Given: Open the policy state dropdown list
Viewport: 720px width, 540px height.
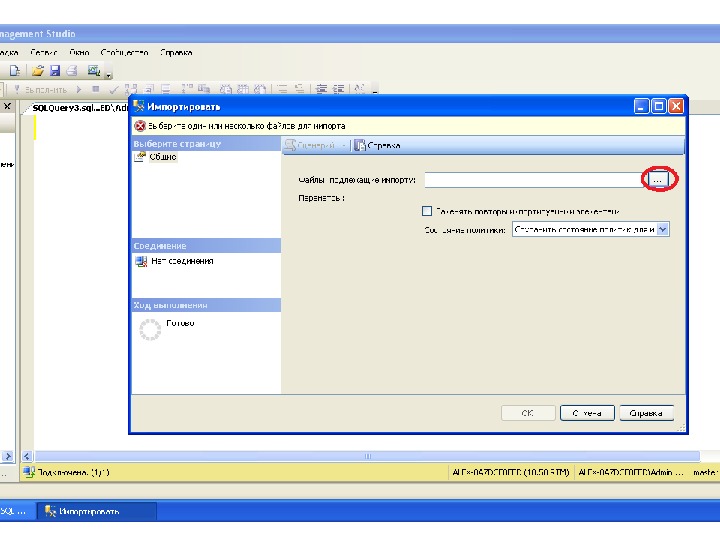Looking at the screenshot, I should point(662,229).
